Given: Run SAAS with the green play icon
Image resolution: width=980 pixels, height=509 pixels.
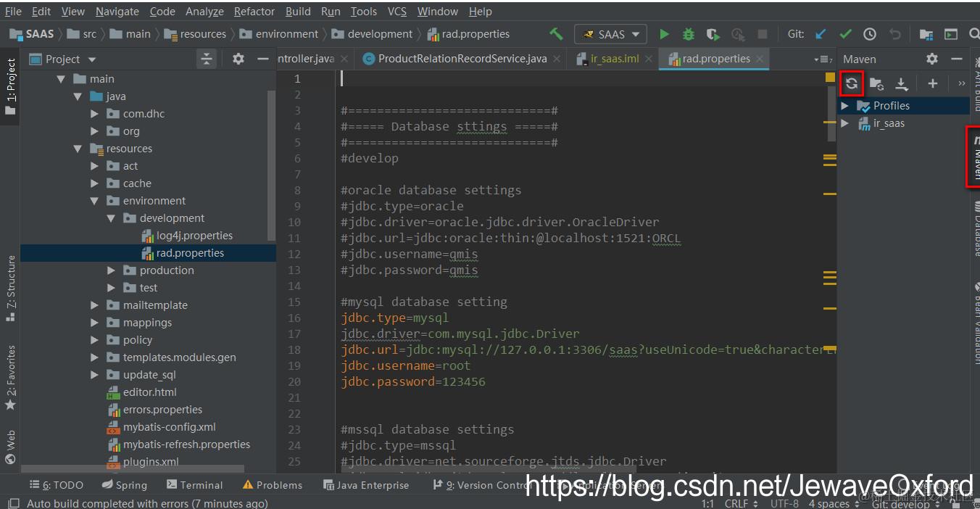Looking at the screenshot, I should [x=664, y=34].
